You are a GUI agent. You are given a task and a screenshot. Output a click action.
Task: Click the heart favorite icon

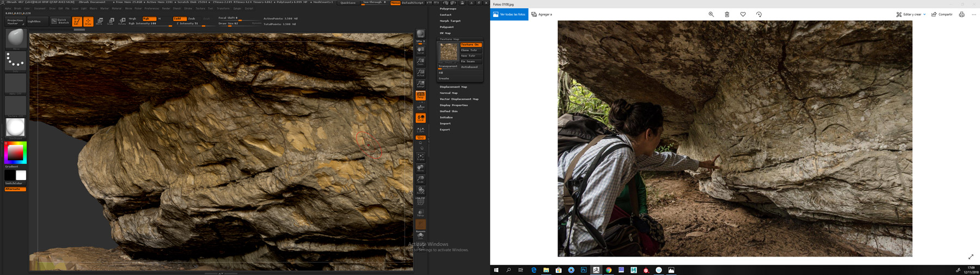point(743,15)
